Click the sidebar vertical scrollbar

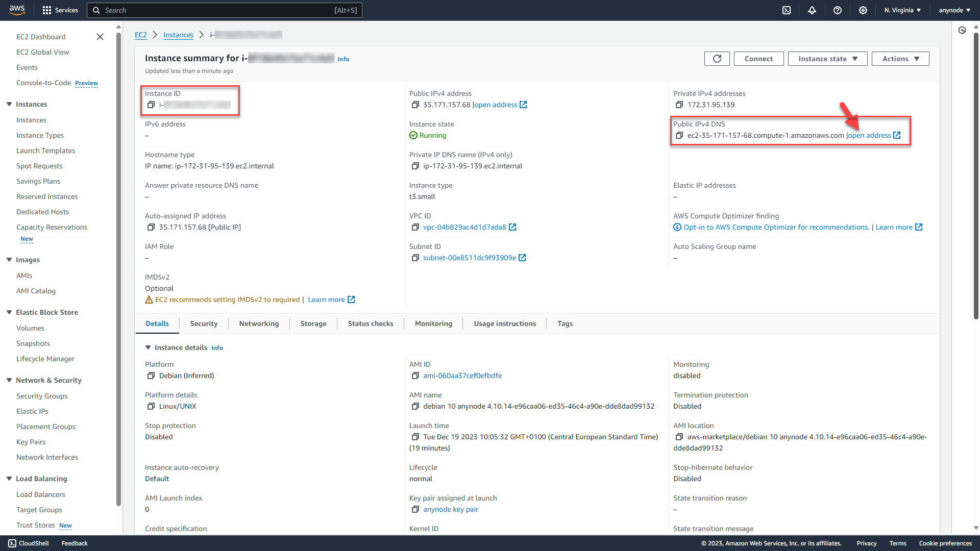coord(118,270)
